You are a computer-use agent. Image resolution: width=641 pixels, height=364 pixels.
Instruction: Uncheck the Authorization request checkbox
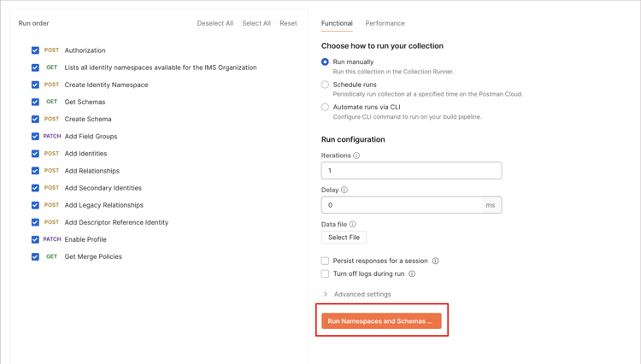pyautogui.click(x=35, y=50)
